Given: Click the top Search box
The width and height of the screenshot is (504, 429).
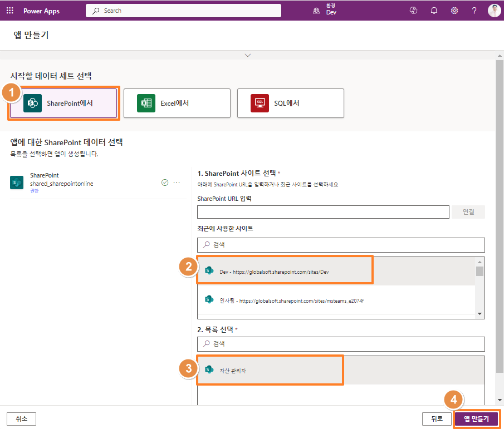Looking at the screenshot, I should tap(183, 11).
